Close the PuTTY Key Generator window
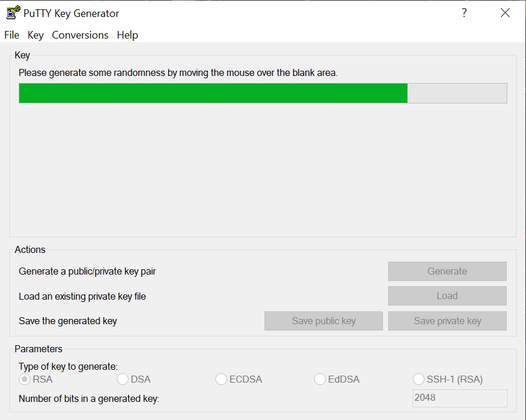The height and width of the screenshot is (420, 526). tap(505, 13)
